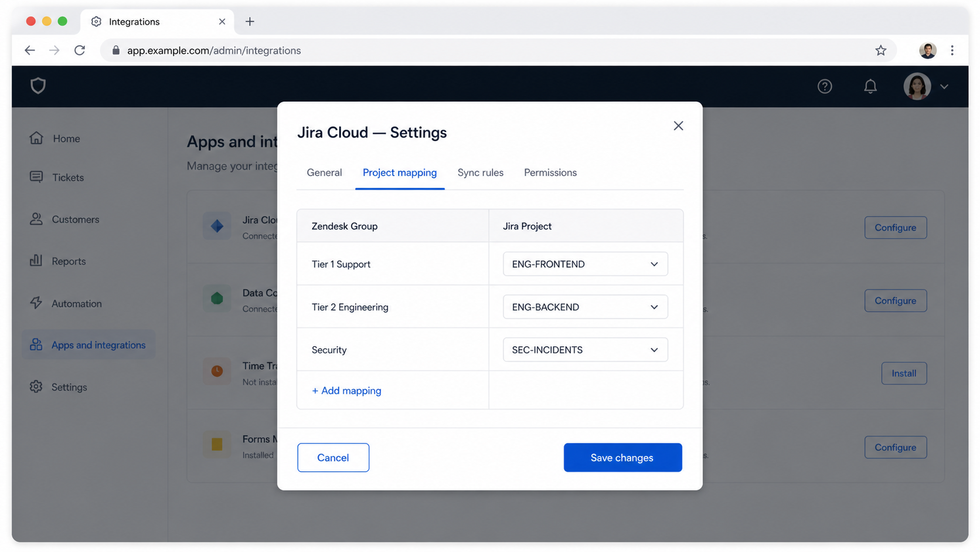980x552 pixels.
Task: Open browser three-dot menu
Action: pos(952,50)
